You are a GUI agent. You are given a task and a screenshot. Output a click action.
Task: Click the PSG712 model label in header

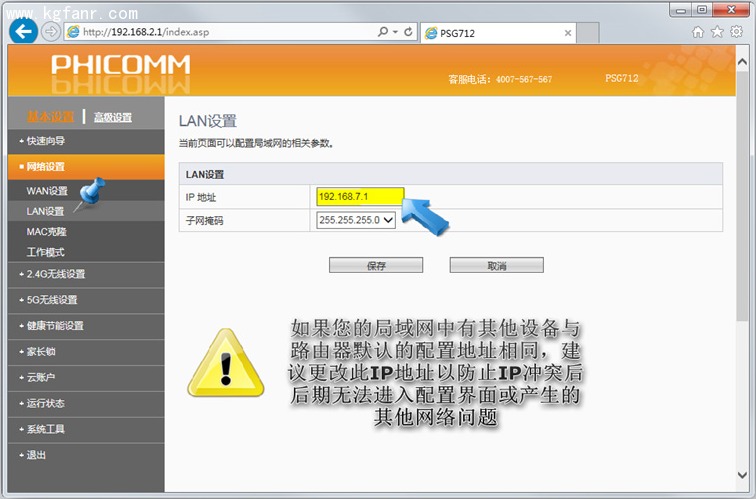[621, 78]
